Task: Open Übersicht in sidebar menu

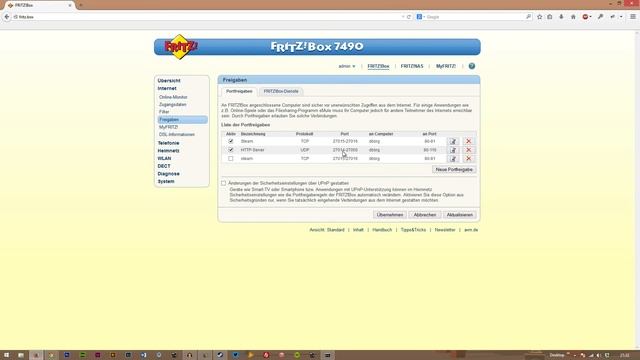Action: (169, 81)
